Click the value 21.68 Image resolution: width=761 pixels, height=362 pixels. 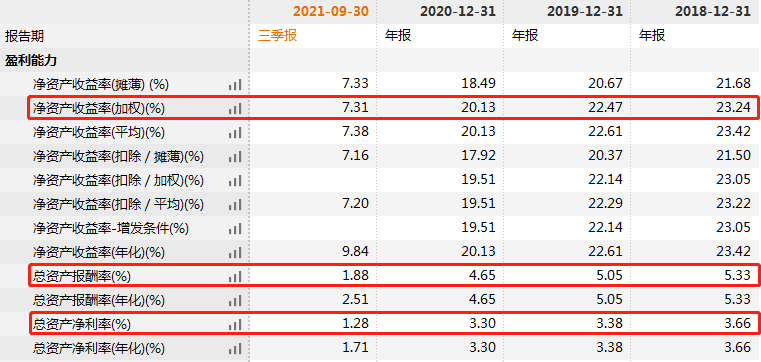733,83
